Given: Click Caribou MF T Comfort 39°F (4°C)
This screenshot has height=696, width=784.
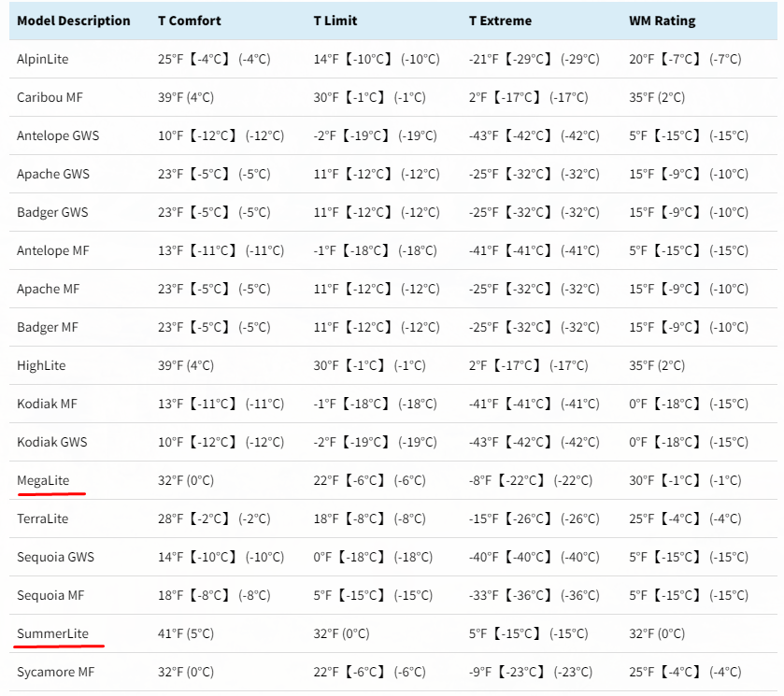Looking at the screenshot, I should click(186, 97).
